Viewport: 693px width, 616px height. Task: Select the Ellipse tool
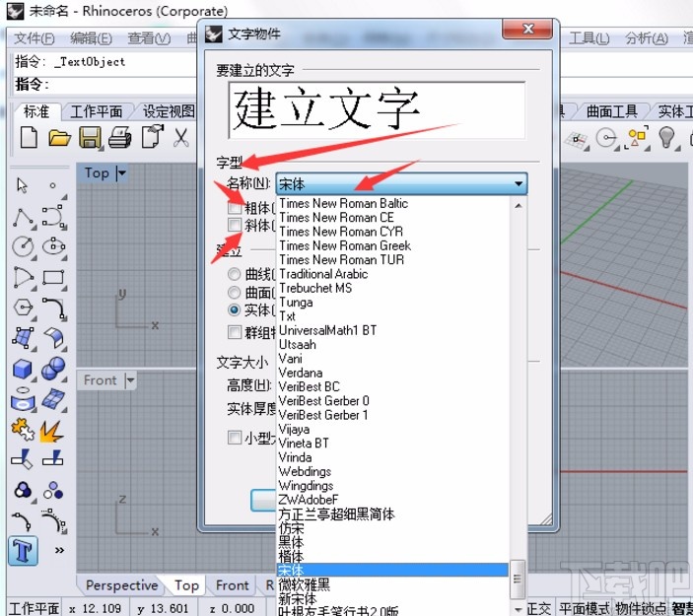pyautogui.click(x=53, y=246)
